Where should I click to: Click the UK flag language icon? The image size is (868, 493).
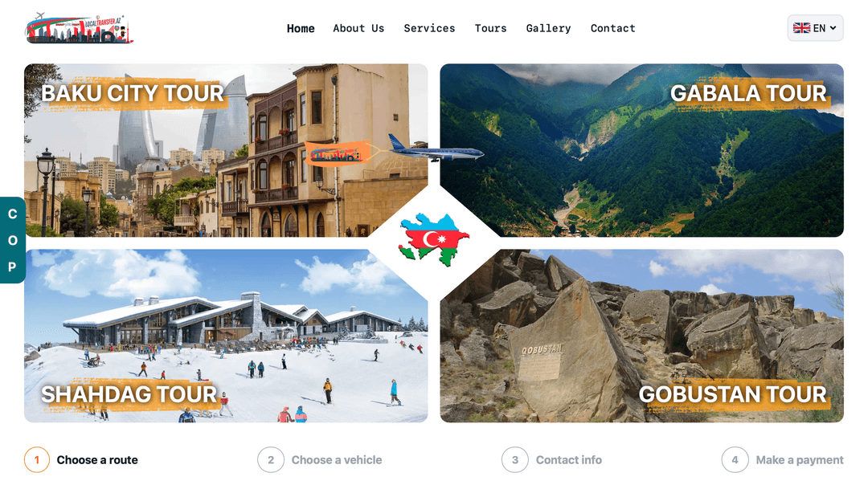pyautogui.click(x=801, y=28)
